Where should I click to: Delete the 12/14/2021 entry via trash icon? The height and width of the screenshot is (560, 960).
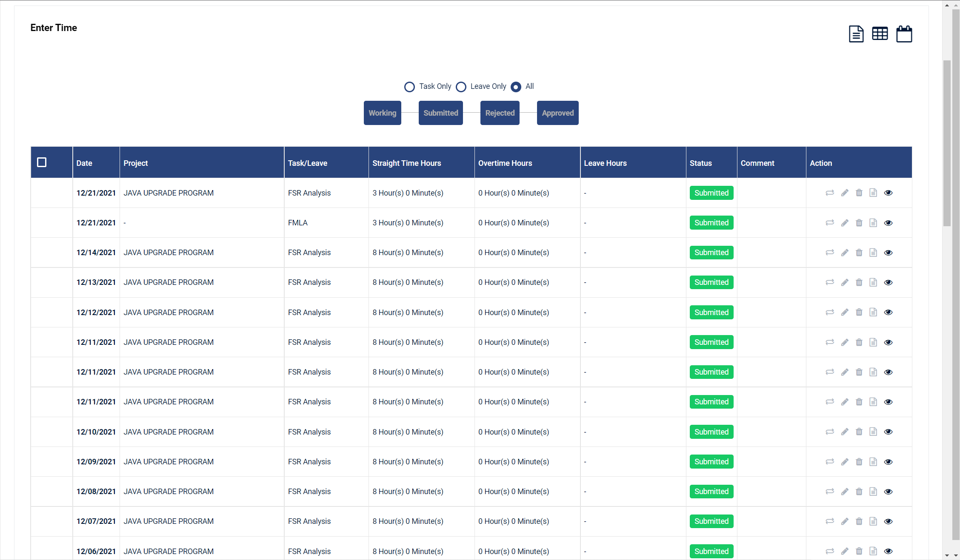[x=859, y=253]
